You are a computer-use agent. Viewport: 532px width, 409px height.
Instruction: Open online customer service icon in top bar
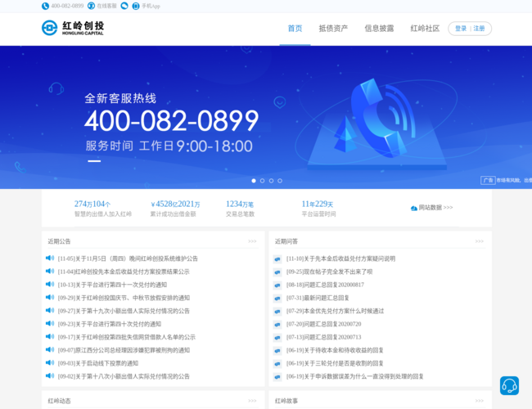click(x=91, y=6)
